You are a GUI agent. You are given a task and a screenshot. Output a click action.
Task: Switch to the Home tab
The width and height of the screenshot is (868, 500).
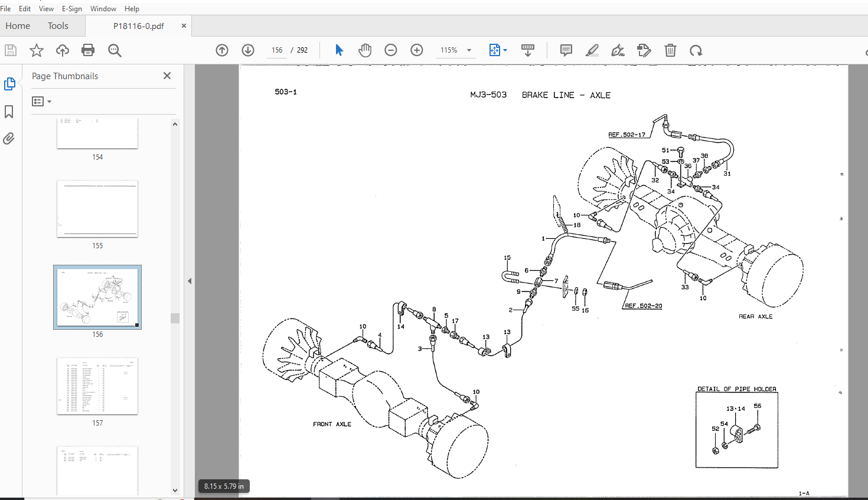pyautogui.click(x=18, y=26)
